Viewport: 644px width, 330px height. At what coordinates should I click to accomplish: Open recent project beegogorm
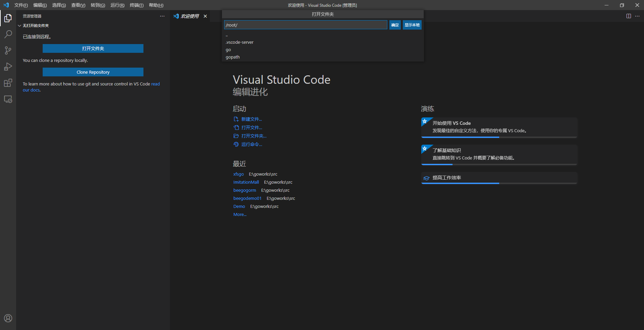245,190
